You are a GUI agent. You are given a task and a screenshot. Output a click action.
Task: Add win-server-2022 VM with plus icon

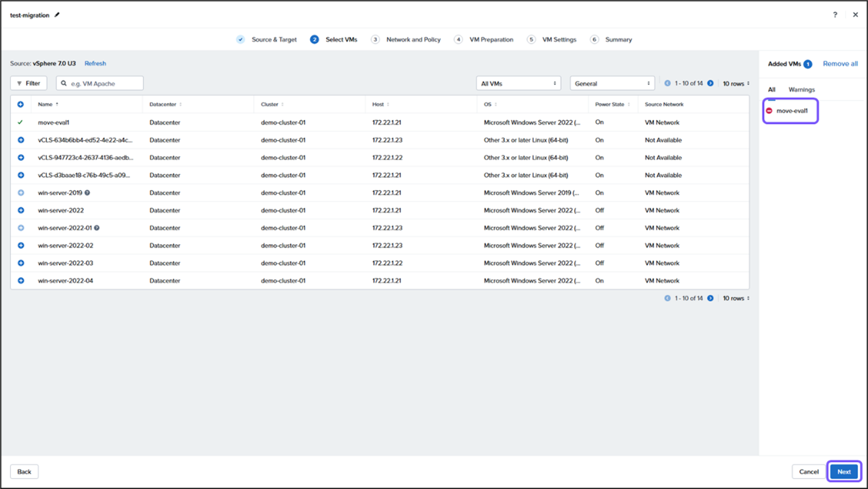coord(21,211)
